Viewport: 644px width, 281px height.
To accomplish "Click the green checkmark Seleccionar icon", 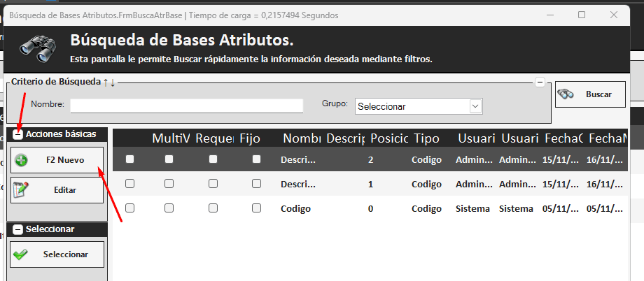I will pyautogui.click(x=21, y=254).
